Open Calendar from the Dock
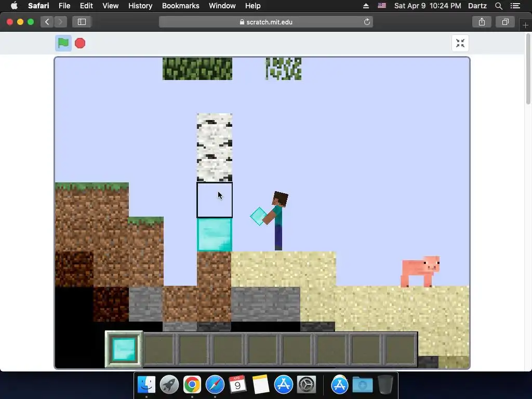The height and width of the screenshot is (399, 532). point(237,384)
